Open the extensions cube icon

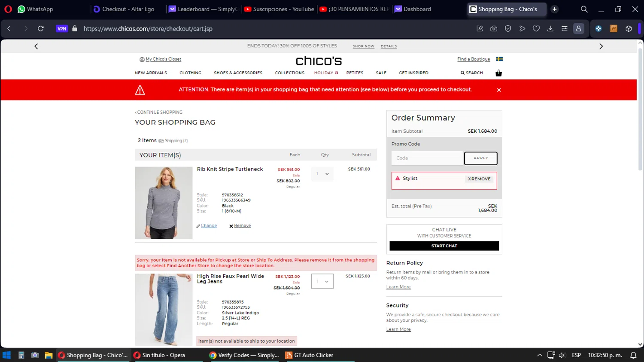629,29
